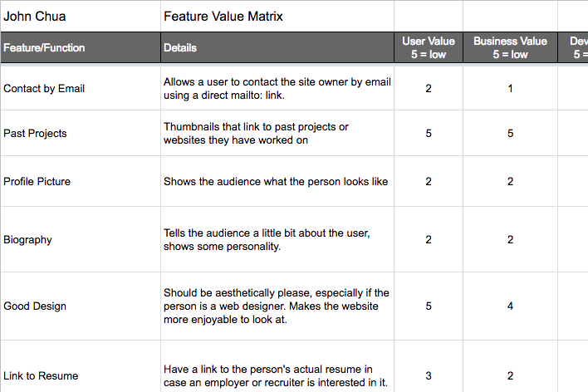Select Business Value for Good Design
The width and height of the screenshot is (588, 392).
tap(510, 306)
